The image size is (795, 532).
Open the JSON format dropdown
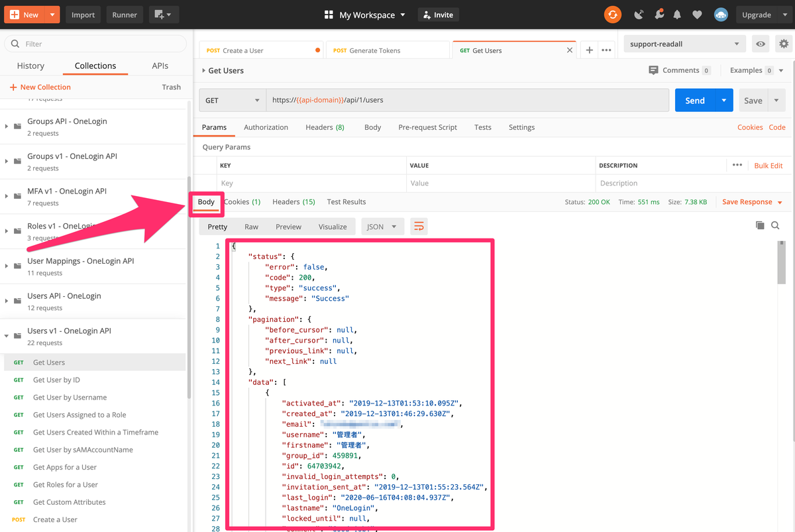pos(382,227)
